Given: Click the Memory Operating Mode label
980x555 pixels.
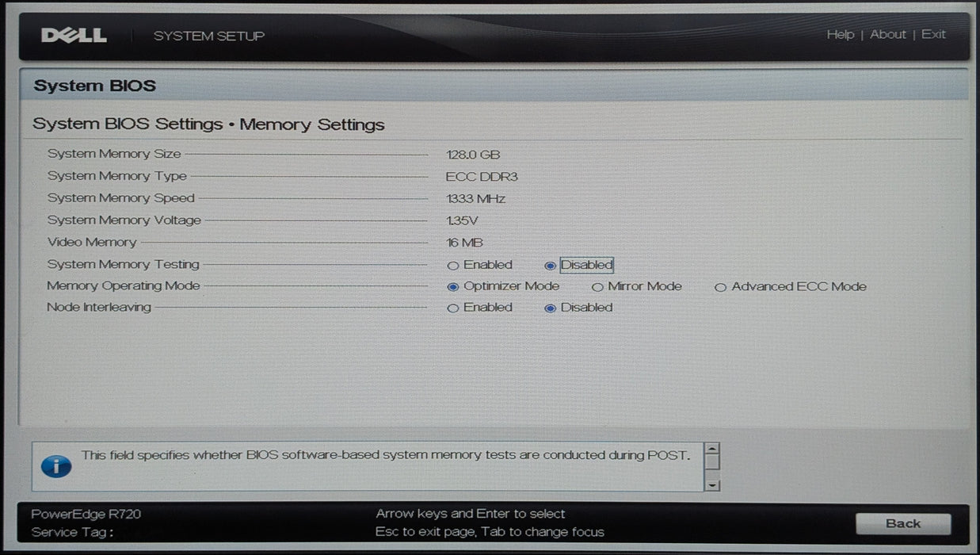Looking at the screenshot, I should (x=124, y=285).
